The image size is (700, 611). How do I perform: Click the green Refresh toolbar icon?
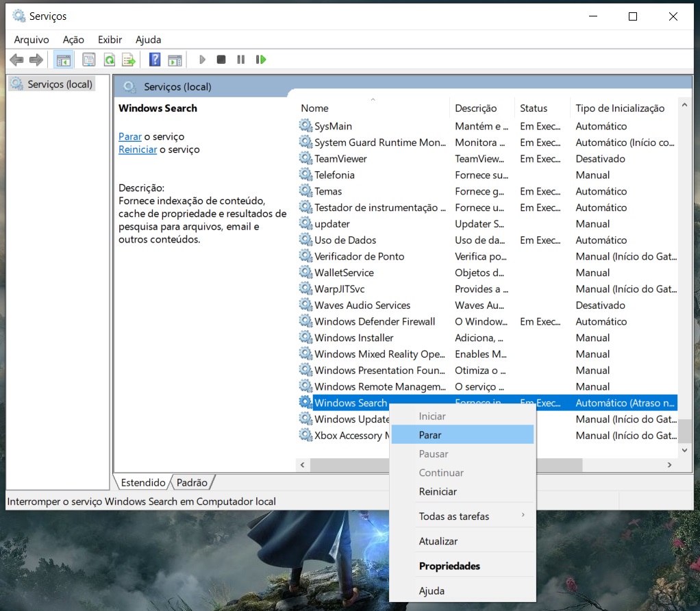pyautogui.click(x=110, y=60)
